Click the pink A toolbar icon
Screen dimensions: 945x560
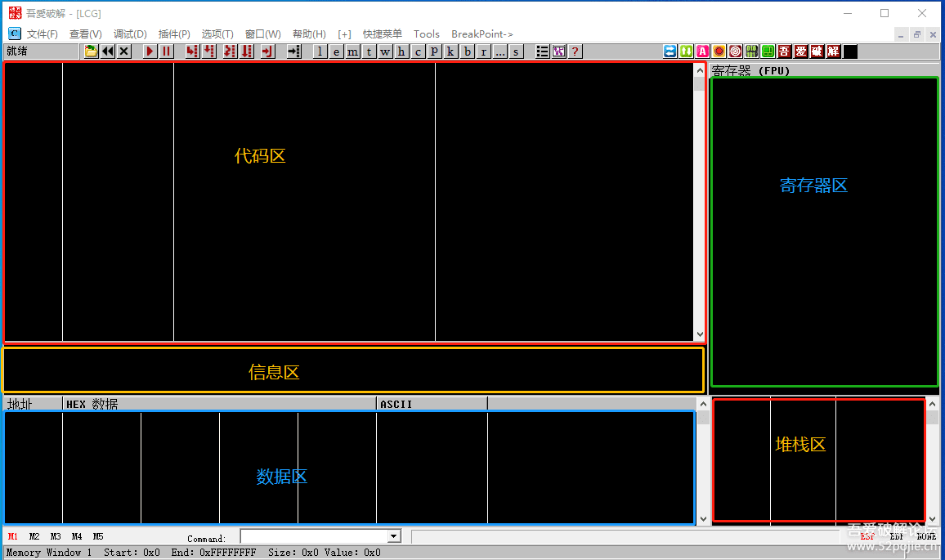point(702,52)
